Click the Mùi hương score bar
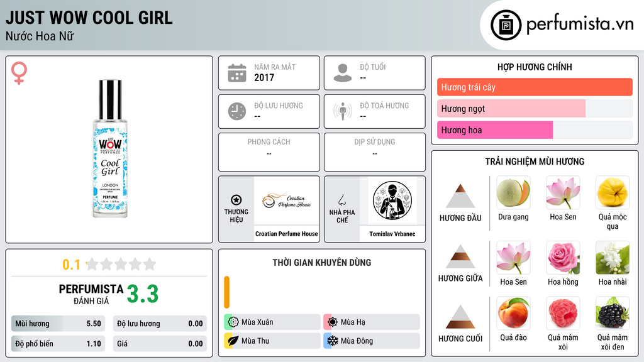The width and height of the screenshot is (644, 362). coord(58,324)
